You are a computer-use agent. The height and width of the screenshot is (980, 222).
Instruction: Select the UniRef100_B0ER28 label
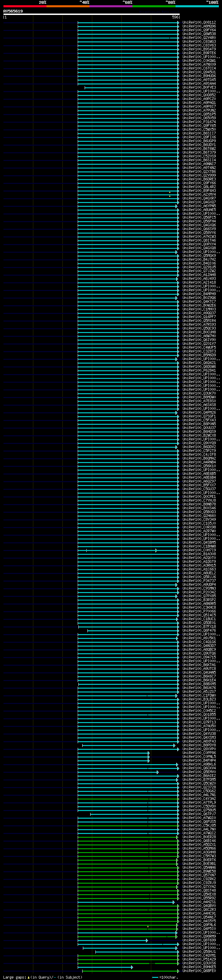coord(199,837)
